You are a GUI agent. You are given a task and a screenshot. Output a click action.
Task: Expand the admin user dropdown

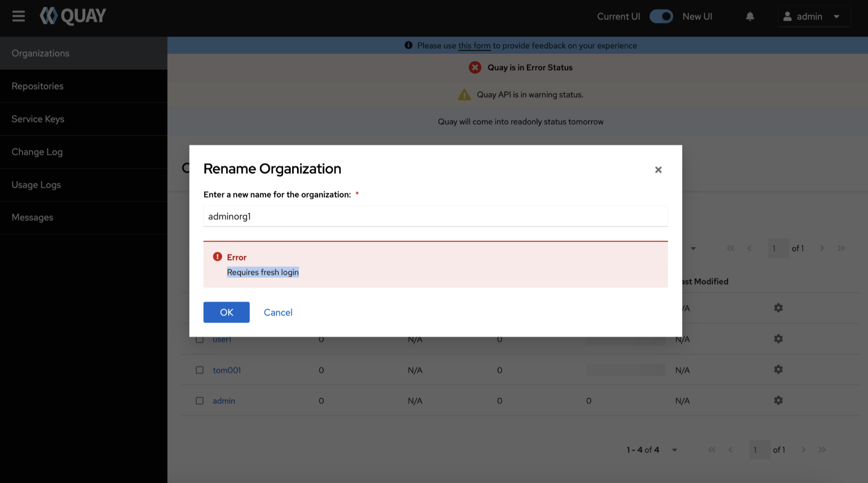click(813, 17)
